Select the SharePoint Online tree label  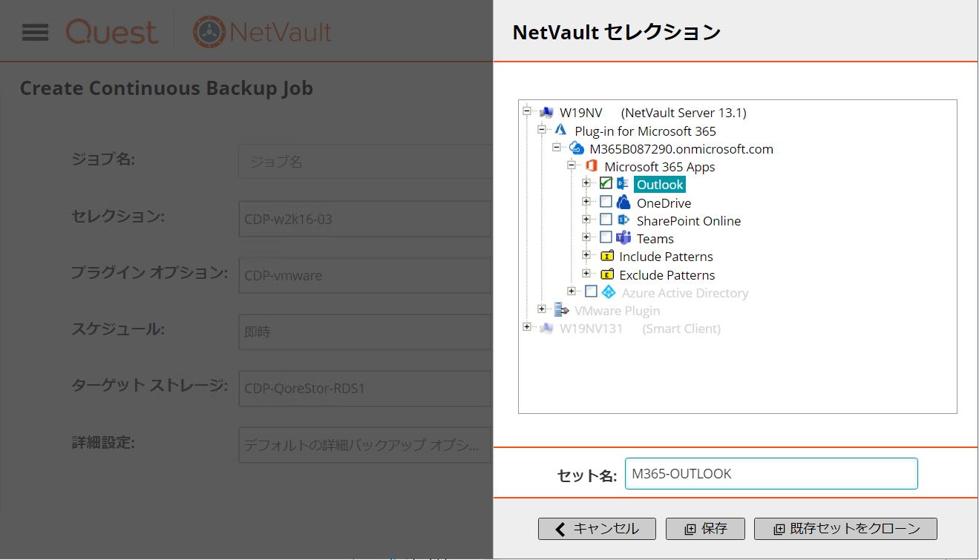(689, 220)
